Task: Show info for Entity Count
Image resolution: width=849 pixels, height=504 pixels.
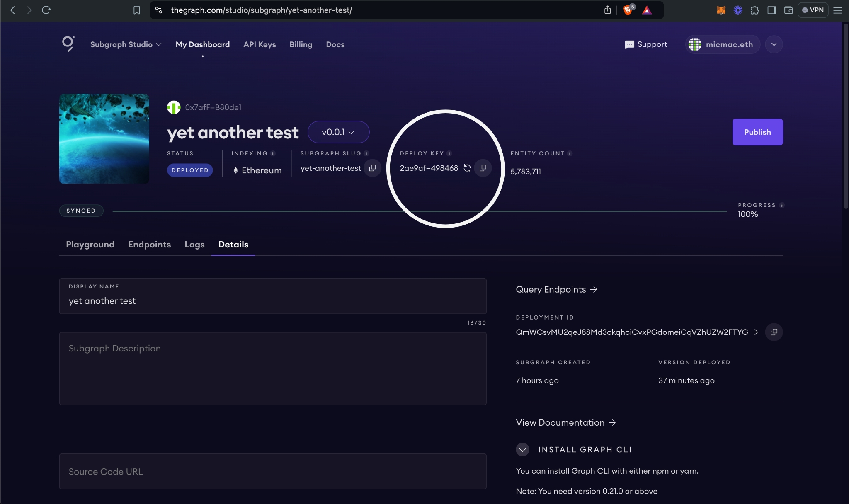Action: 570,153
